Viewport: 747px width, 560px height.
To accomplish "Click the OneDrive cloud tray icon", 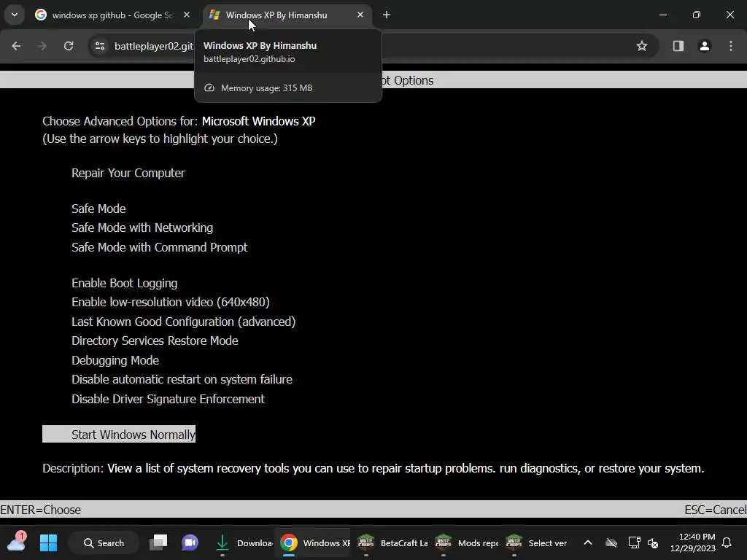I will coord(611,542).
